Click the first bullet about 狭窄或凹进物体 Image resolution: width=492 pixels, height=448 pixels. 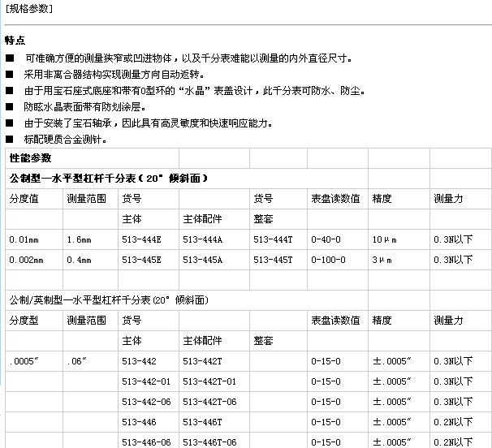189,58
